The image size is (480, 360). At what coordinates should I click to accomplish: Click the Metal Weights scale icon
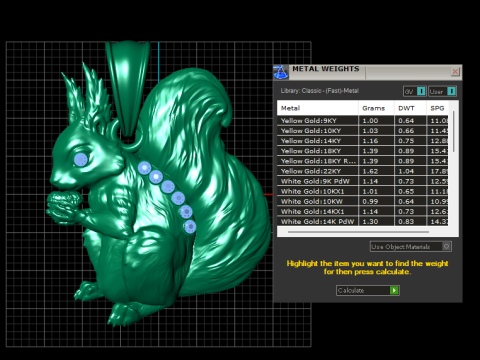[x=281, y=72]
